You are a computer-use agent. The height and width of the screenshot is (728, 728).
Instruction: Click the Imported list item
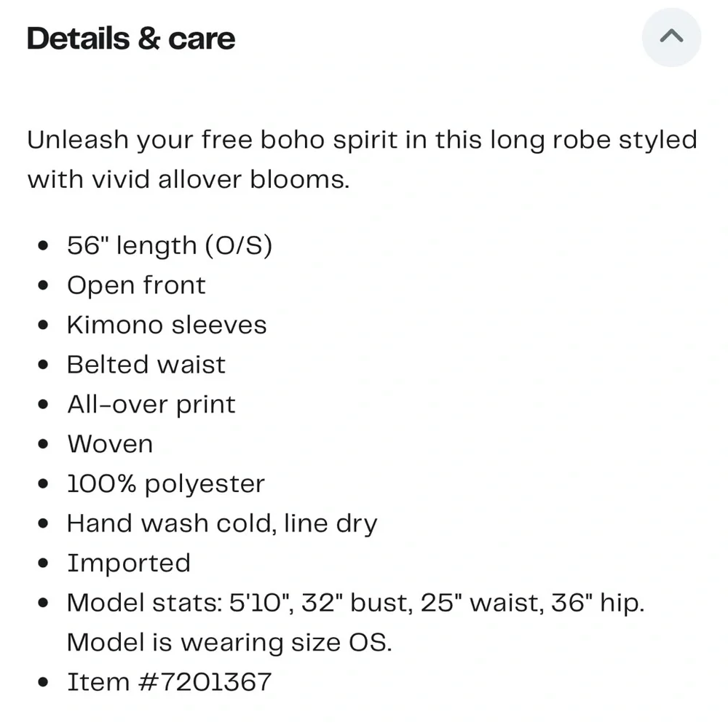coord(129,563)
